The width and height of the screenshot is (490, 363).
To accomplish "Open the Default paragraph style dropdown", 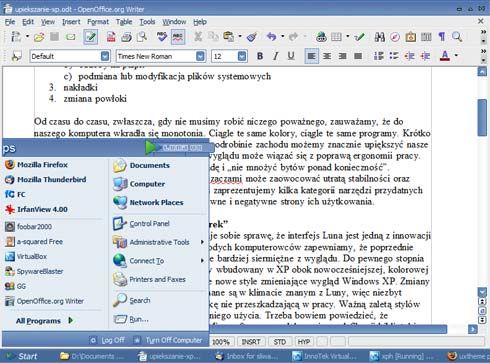I will tap(105, 56).
